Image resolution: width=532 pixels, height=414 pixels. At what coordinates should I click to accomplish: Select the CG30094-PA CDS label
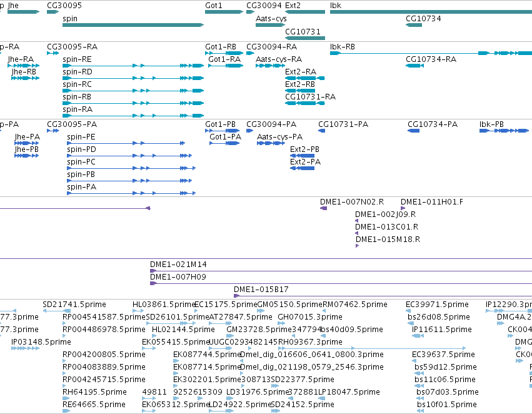[271, 124]
